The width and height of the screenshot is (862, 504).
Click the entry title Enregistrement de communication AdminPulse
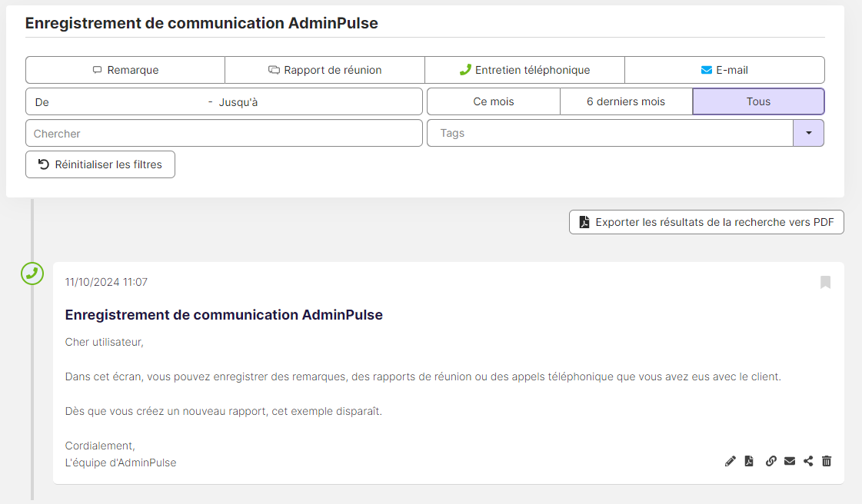(x=224, y=315)
